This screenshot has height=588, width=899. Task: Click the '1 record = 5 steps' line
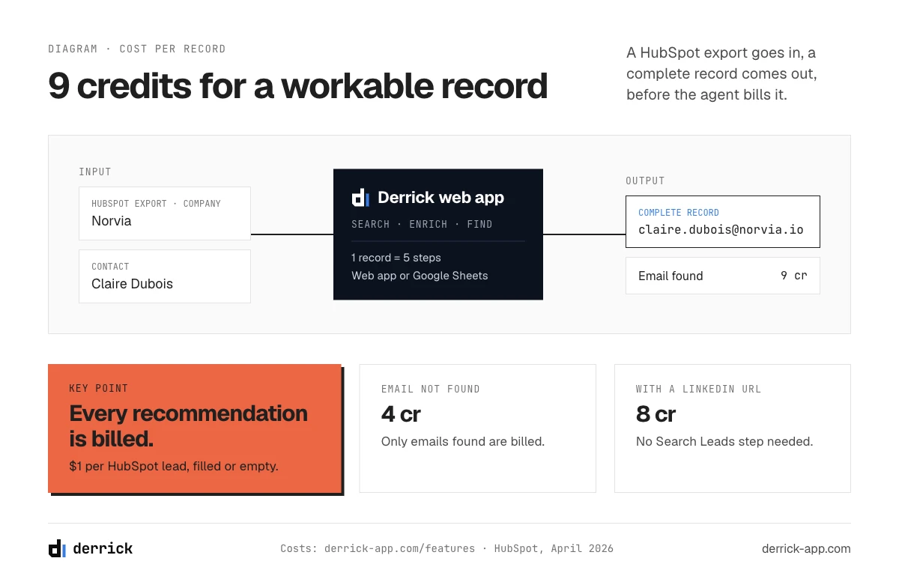pyautogui.click(x=396, y=258)
